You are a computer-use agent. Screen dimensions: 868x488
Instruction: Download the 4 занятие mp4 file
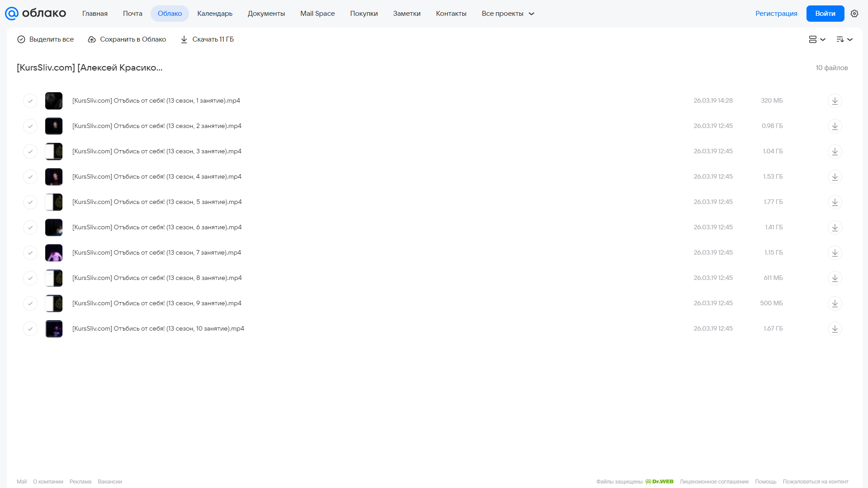coord(835,177)
